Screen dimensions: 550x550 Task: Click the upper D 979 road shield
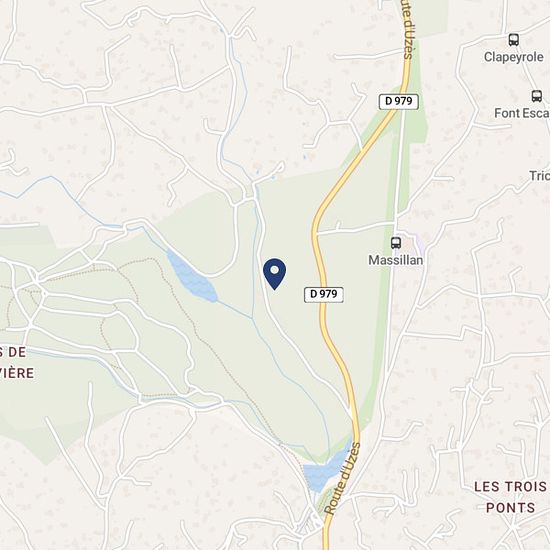click(399, 101)
